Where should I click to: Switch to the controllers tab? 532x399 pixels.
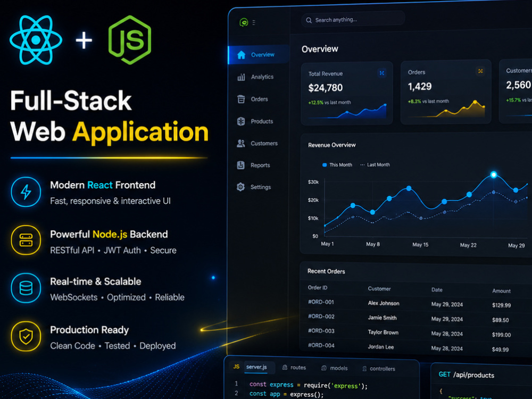pos(379,369)
